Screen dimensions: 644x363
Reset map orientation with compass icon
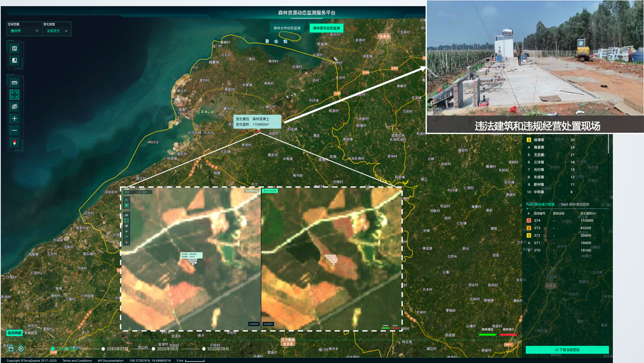coord(14,143)
